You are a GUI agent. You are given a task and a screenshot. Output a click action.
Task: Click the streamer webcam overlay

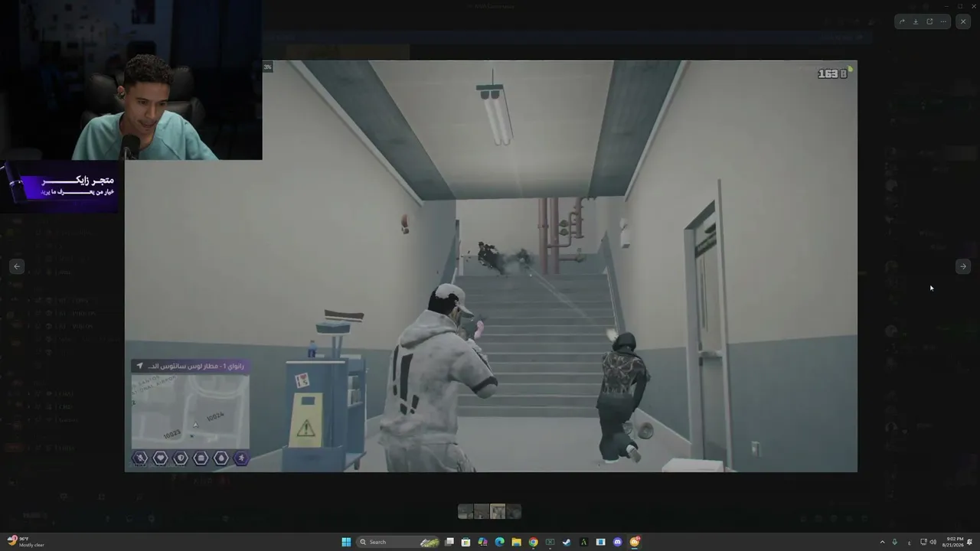131,80
